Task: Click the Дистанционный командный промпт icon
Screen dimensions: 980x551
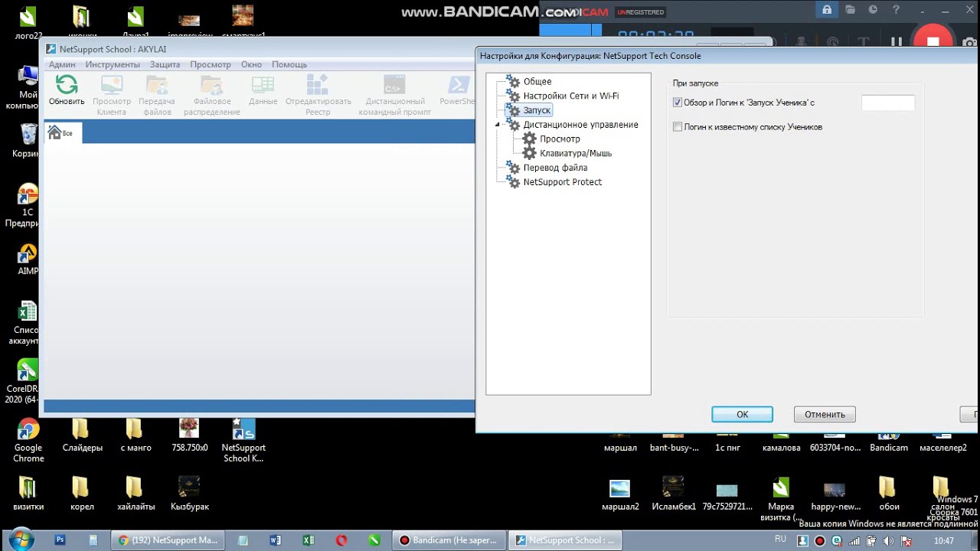Action: pos(394,85)
